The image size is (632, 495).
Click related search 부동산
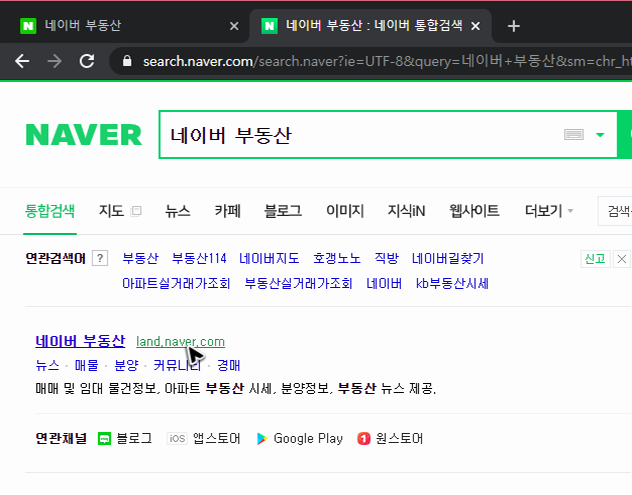pyautogui.click(x=140, y=258)
